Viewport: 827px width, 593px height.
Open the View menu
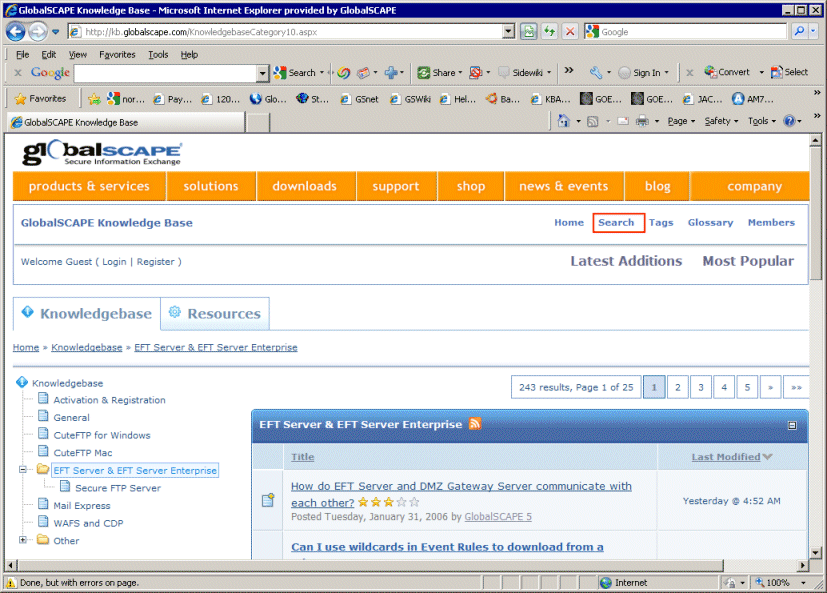[78, 54]
